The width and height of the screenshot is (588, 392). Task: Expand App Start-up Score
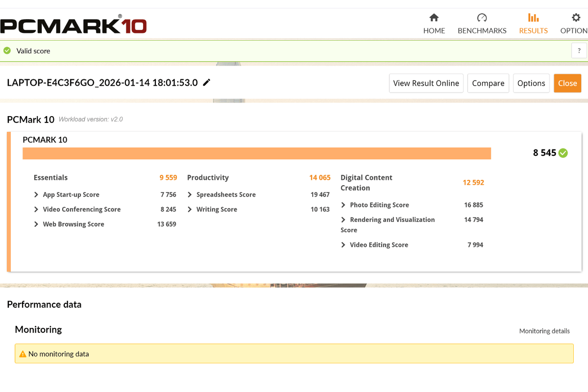point(36,195)
